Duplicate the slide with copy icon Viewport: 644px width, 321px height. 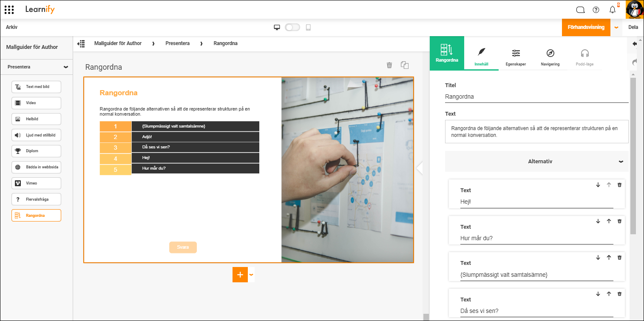tap(405, 65)
